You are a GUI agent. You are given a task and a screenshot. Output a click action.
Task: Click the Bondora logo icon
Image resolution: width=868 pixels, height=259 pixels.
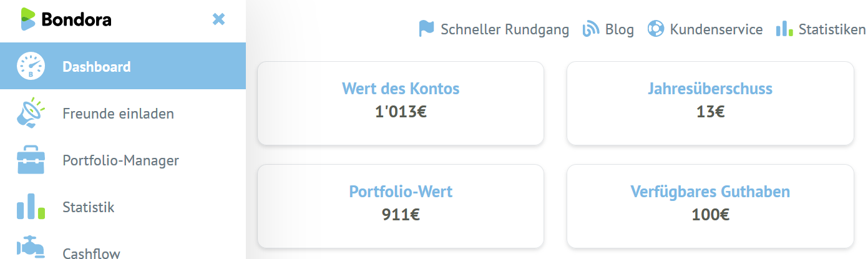point(28,19)
